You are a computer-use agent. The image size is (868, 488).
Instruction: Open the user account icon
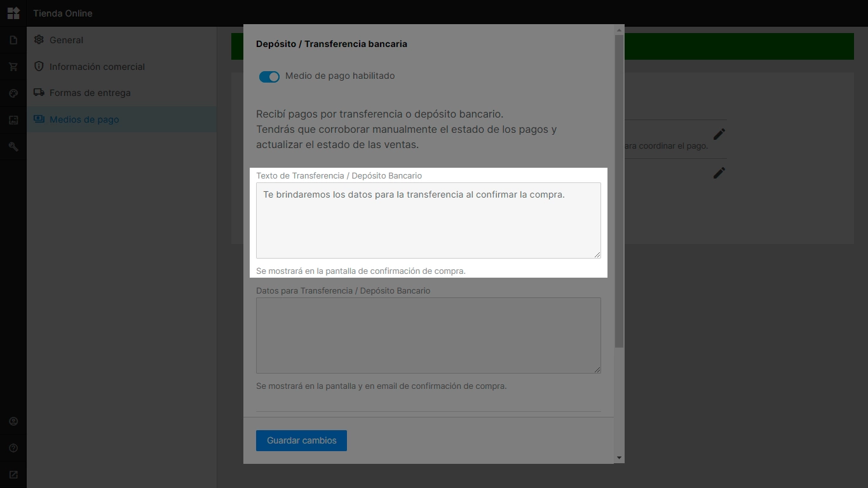click(13, 421)
